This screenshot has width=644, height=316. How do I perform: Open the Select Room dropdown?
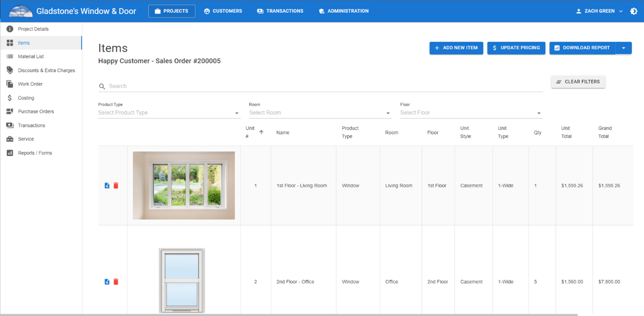click(320, 113)
